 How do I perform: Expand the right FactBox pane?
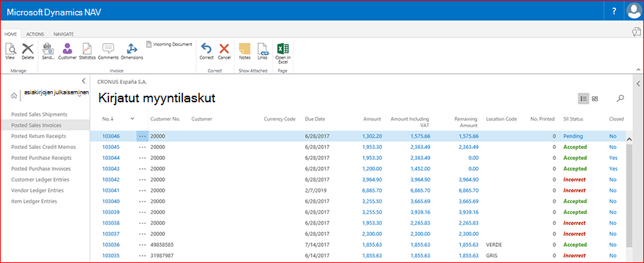pyautogui.click(x=638, y=84)
